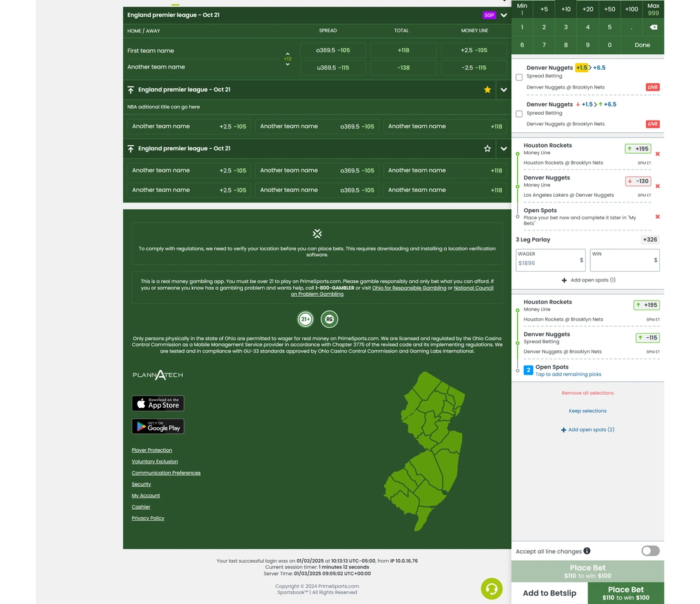Click the blue 2 open spots badge
Image resolution: width=700 pixels, height=604 pixels.
point(528,370)
